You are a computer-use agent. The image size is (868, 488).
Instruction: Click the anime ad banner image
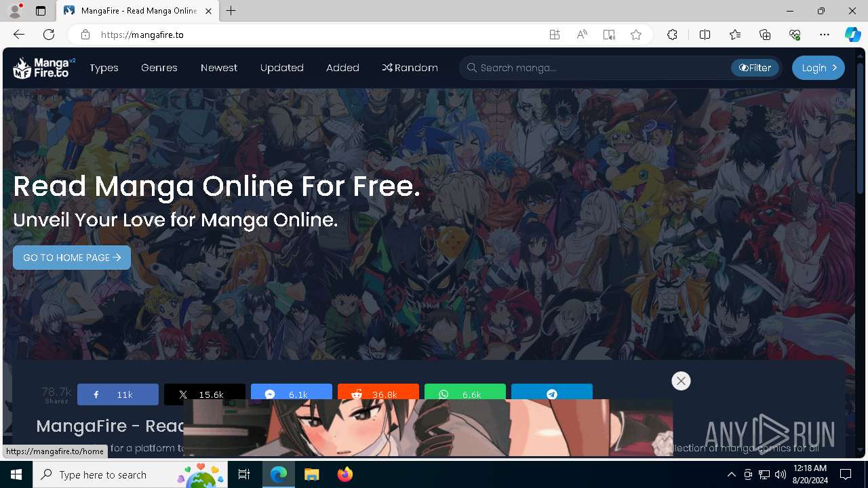tap(428, 428)
